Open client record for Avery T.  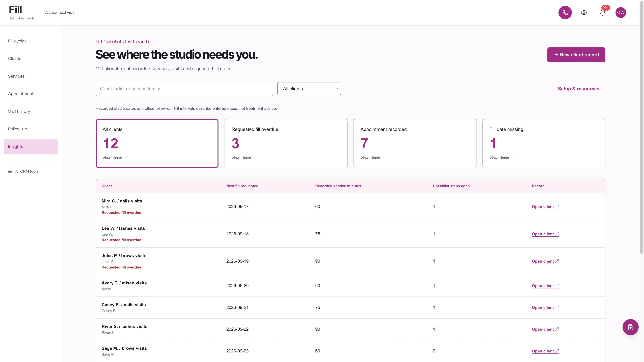545,286
